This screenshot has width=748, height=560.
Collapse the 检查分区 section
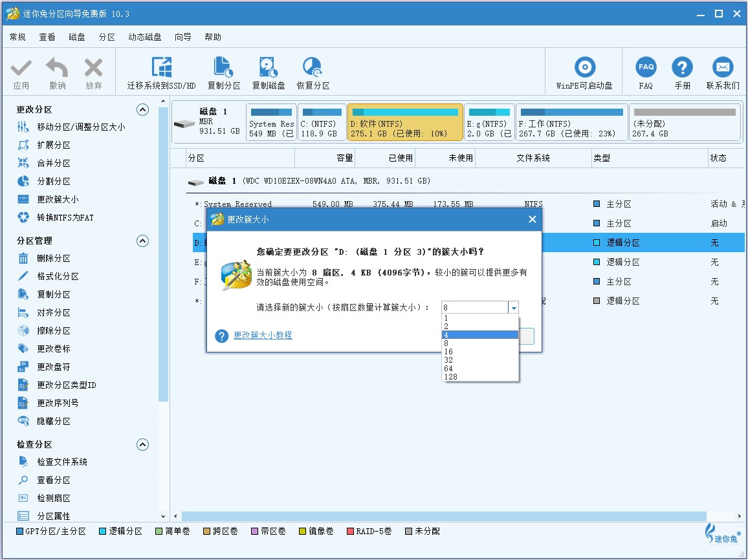point(142,445)
